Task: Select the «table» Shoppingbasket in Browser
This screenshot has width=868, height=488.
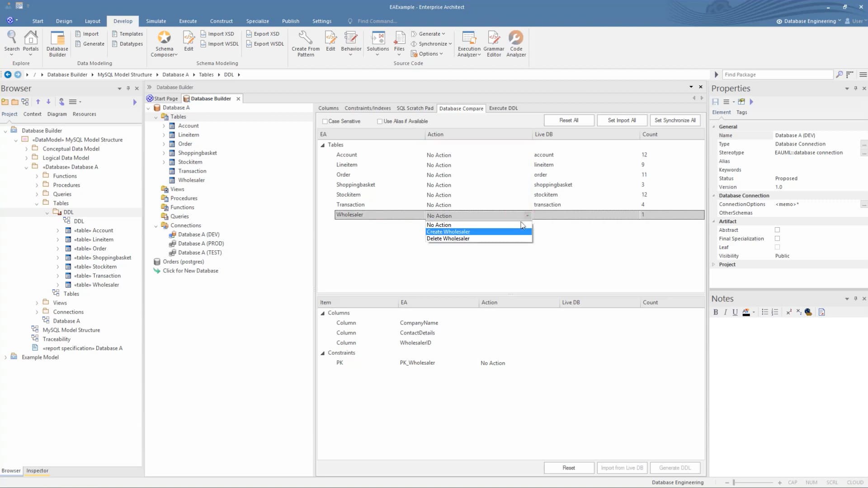Action: (x=103, y=258)
